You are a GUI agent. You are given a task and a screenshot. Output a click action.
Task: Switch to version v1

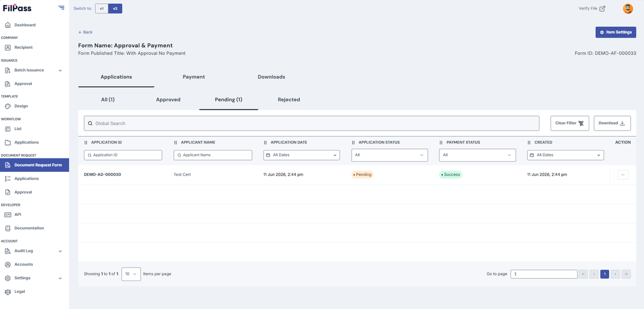coord(101,9)
